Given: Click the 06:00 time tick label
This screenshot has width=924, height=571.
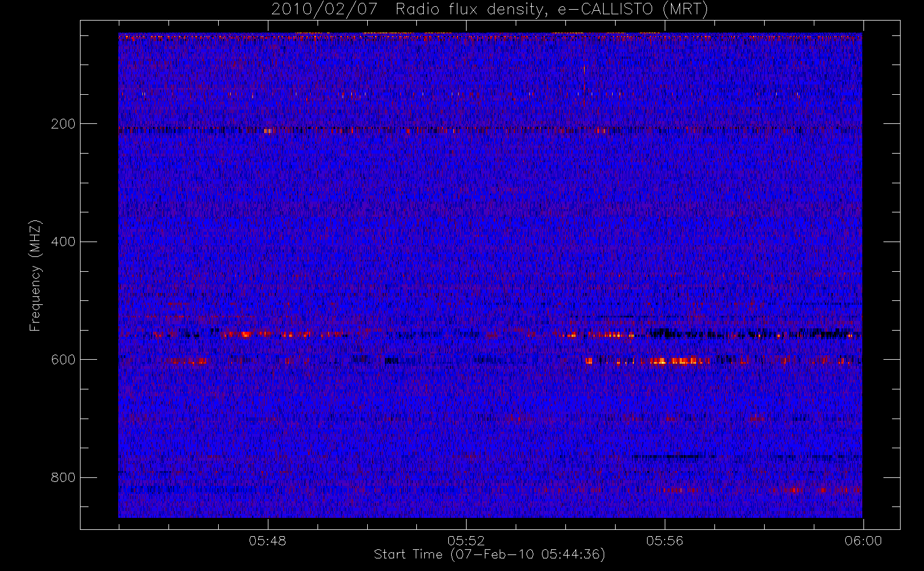Looking at the screenshot, I should coord(863,541).
